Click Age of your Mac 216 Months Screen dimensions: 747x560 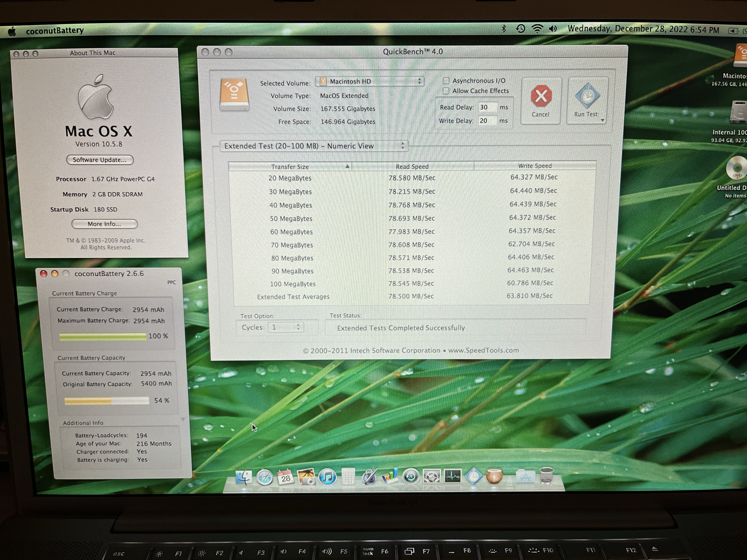pyautogui.click(x=124, y=444)
